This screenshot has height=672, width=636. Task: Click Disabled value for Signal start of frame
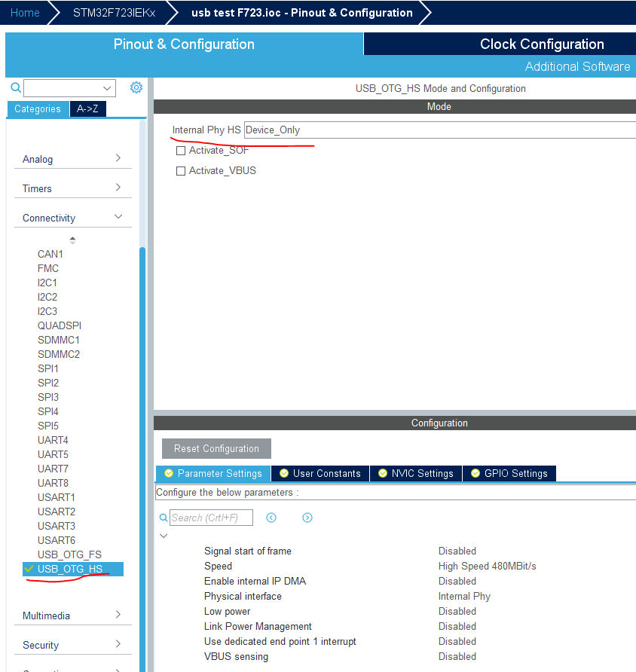click(457, 551)
